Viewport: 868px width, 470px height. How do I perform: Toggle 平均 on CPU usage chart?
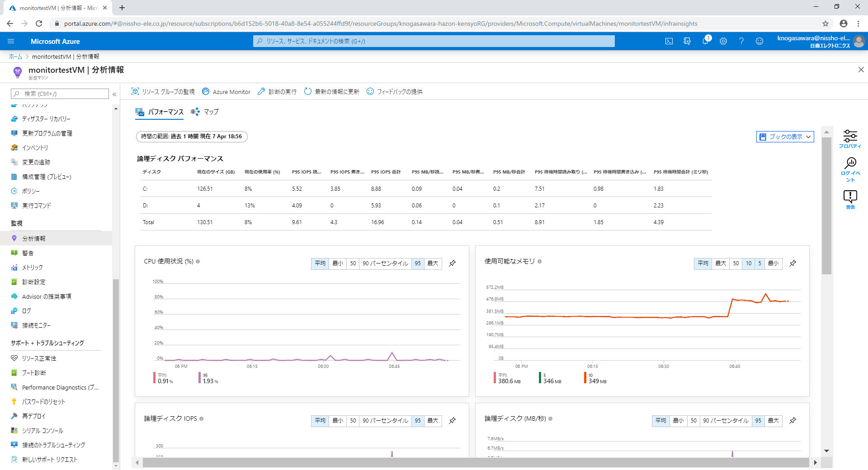pyautogui.click(x=320, y=263)
